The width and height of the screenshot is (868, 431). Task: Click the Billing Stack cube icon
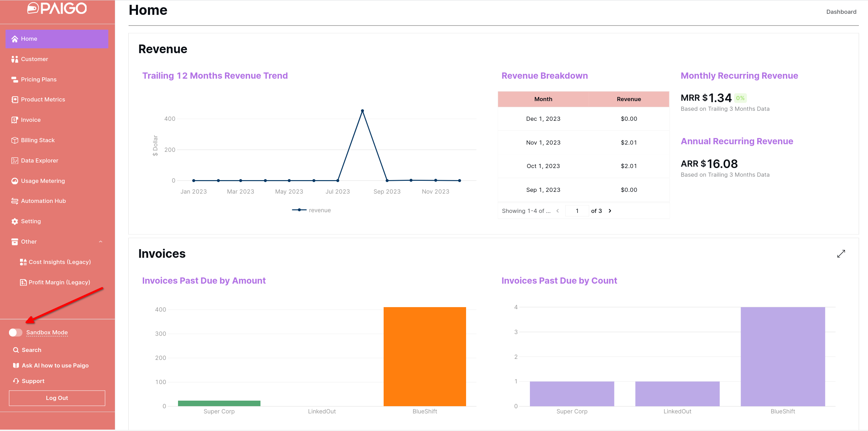pos(14,140)
